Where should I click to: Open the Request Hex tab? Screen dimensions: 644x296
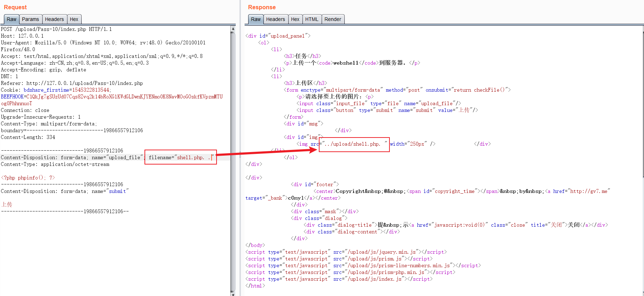[x=74, y=19]
